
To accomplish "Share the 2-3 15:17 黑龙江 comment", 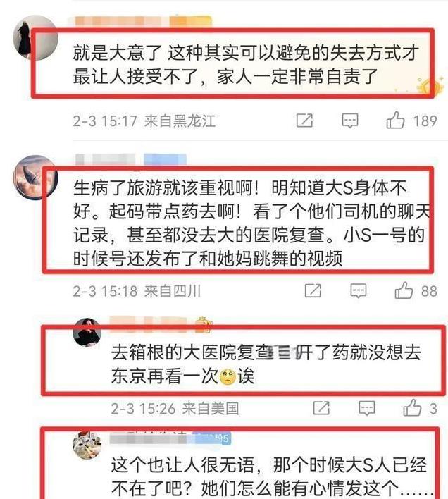I will (304, 121).
